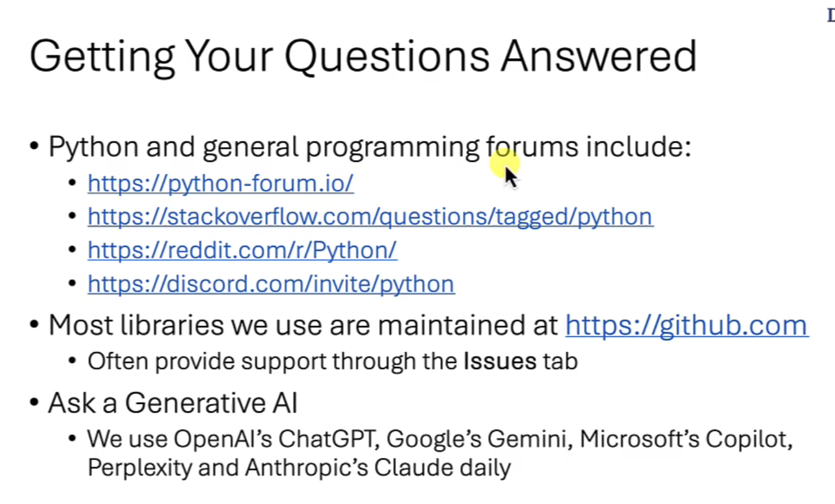Screen dimensions: 835x504
Task: Click the word "OpenAI's" in the last bullet
Action: pos(223,439)
